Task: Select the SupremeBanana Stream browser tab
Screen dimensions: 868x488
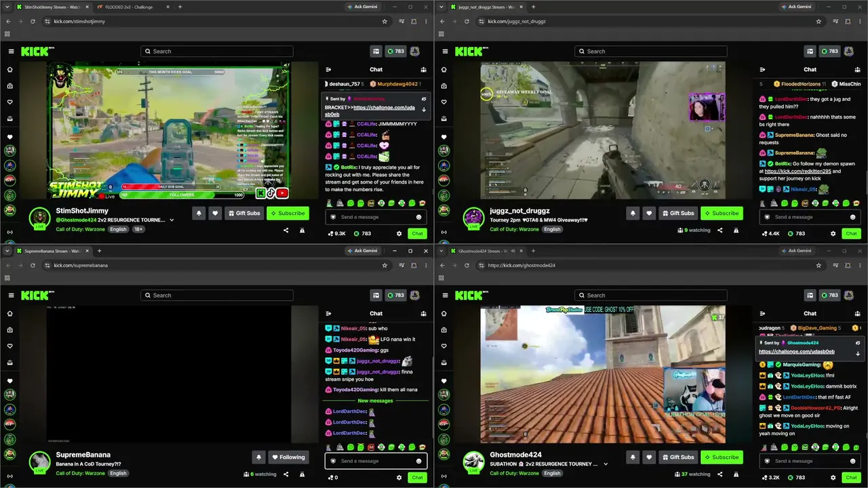Action: click(x=52, y=251)
